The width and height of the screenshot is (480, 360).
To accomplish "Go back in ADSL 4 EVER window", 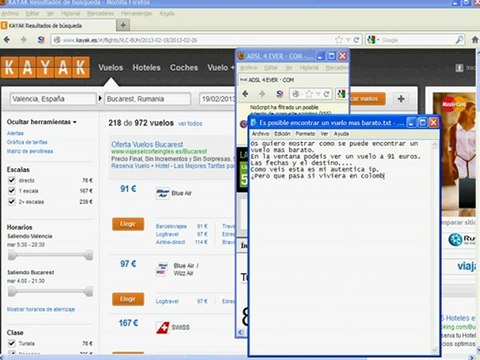I will [246, 94].
